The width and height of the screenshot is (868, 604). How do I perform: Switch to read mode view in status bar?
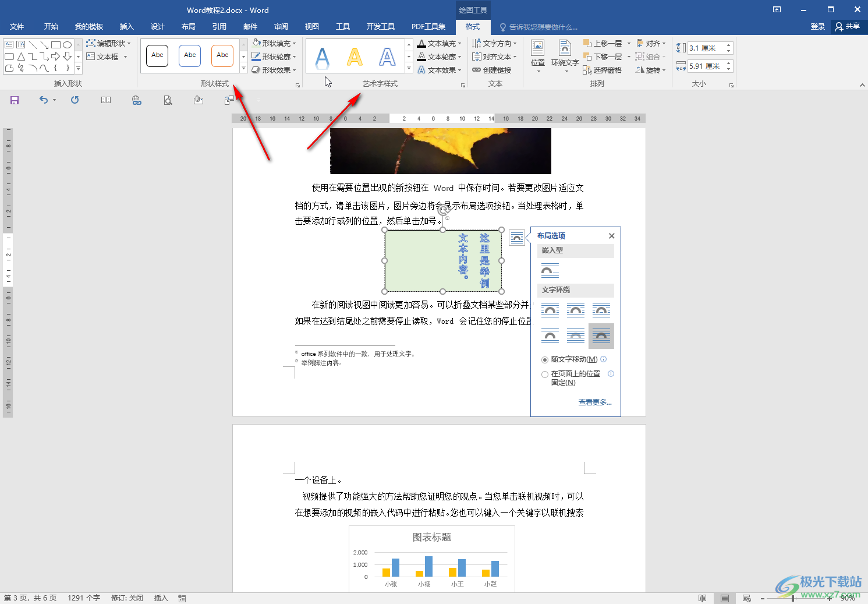point(702,598)
